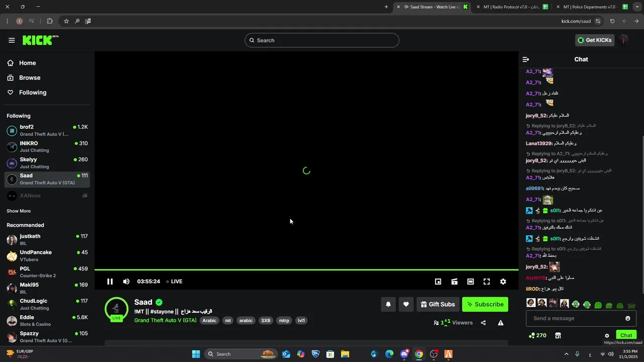Subscribe to Saad's channel
This screenshot has width=644, height=362.
485,304
